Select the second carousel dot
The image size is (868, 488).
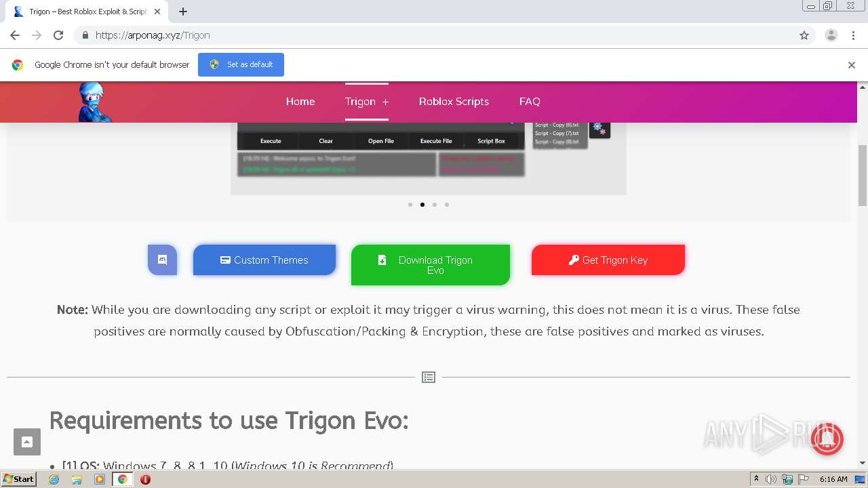coord(422,205)
